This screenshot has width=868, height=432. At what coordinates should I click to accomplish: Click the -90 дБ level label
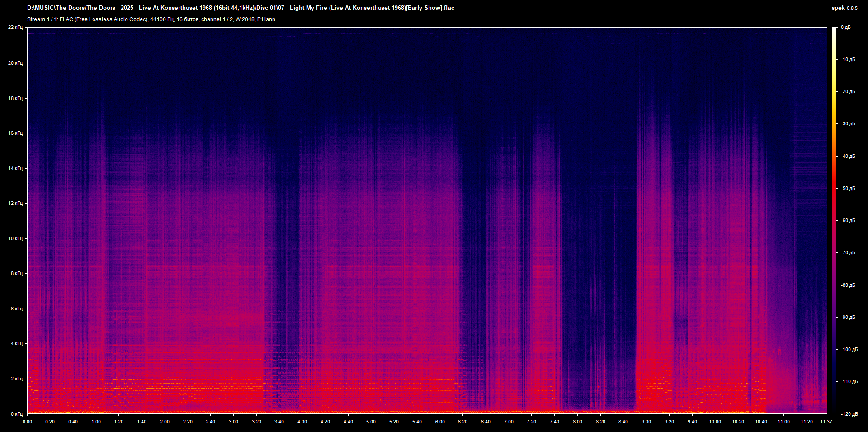pyautogui.click(x=848, y=317)
